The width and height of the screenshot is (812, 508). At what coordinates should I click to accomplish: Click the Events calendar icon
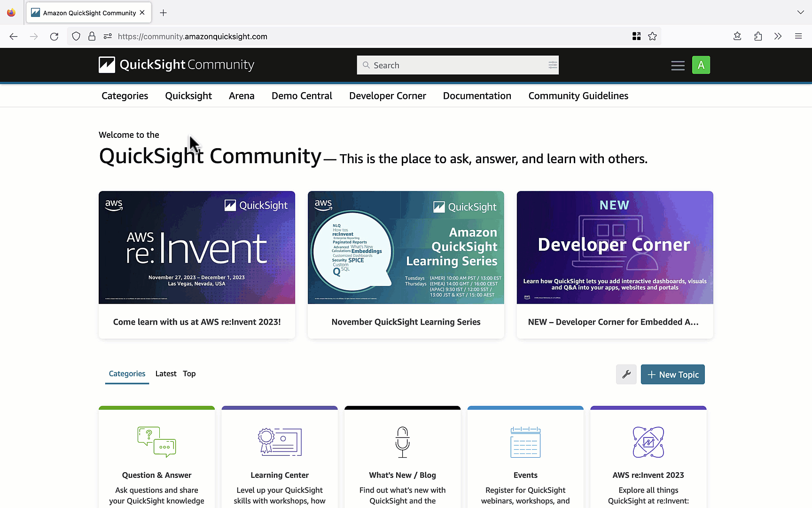tap(525, 442)
